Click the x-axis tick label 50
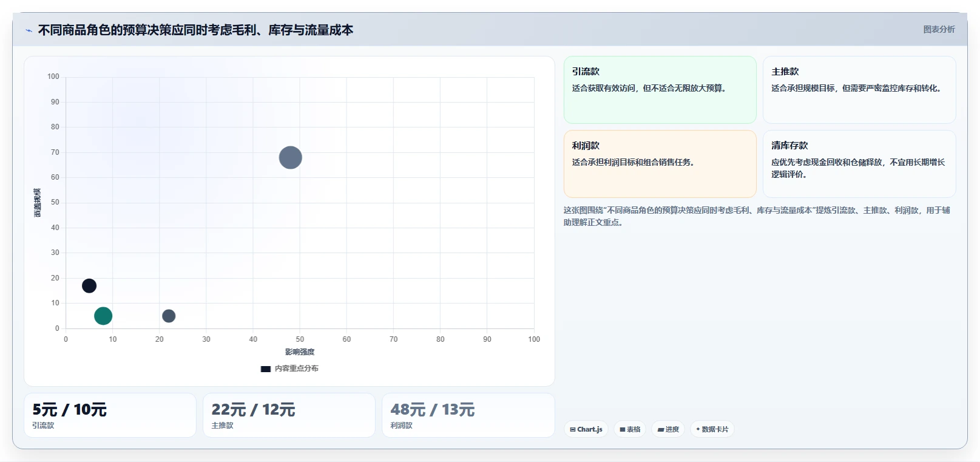This screenshot has height=462, width=980. (300, 339)
